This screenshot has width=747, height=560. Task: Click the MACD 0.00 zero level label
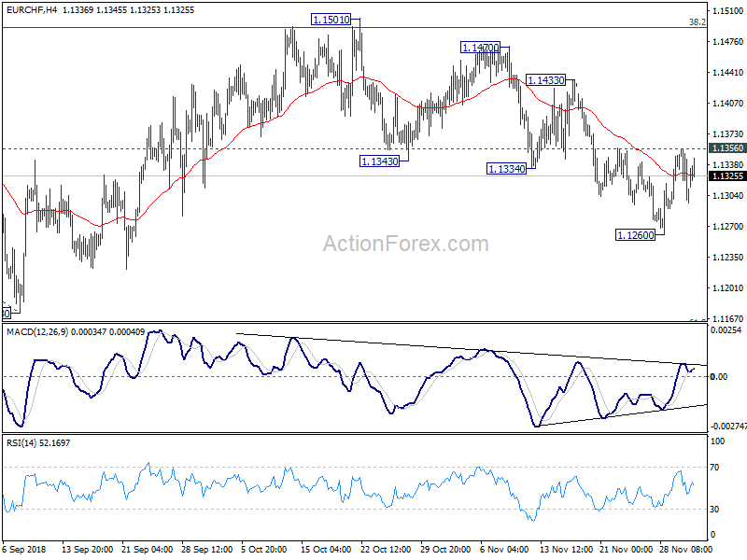[719, 377]
